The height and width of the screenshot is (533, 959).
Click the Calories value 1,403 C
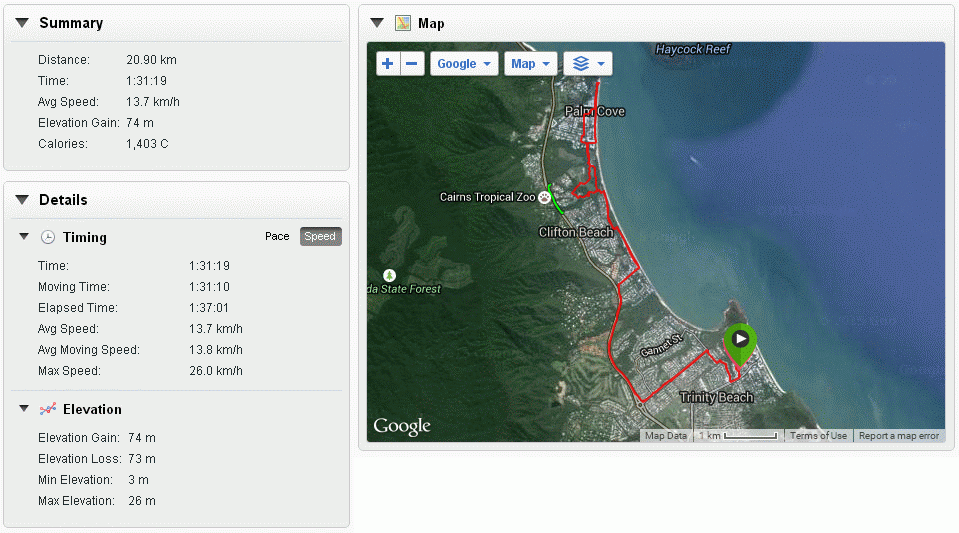(x=147, y=144)
